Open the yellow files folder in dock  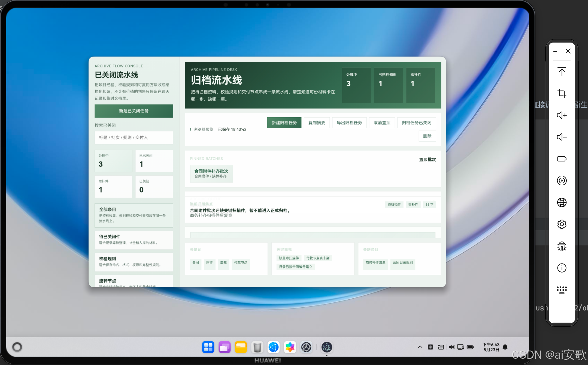(241, 347)
